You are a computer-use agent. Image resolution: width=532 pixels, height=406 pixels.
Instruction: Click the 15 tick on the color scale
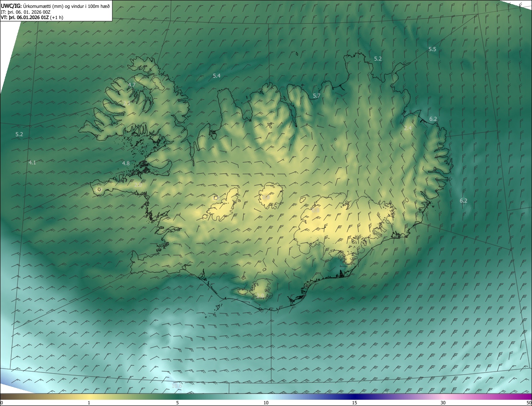click(355, 403)
